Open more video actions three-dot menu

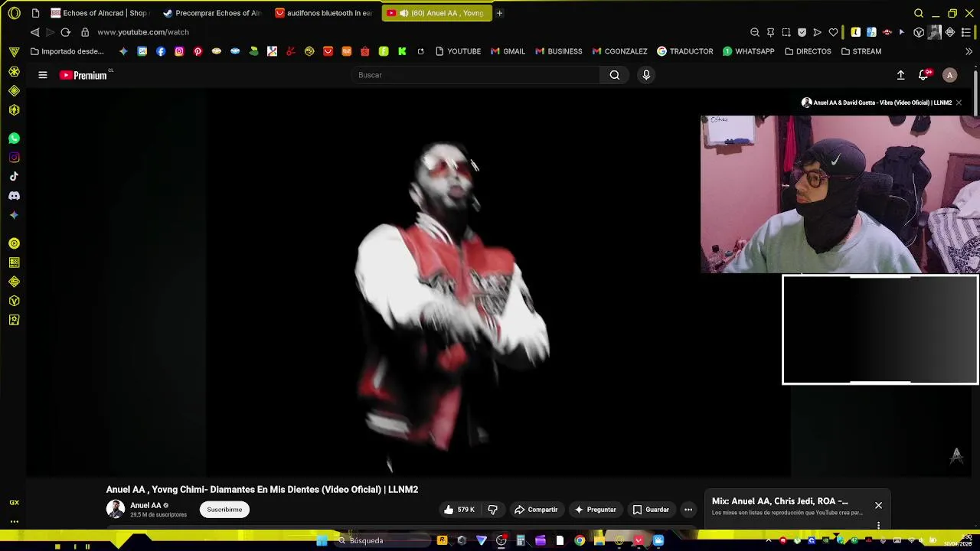[688, 510]
